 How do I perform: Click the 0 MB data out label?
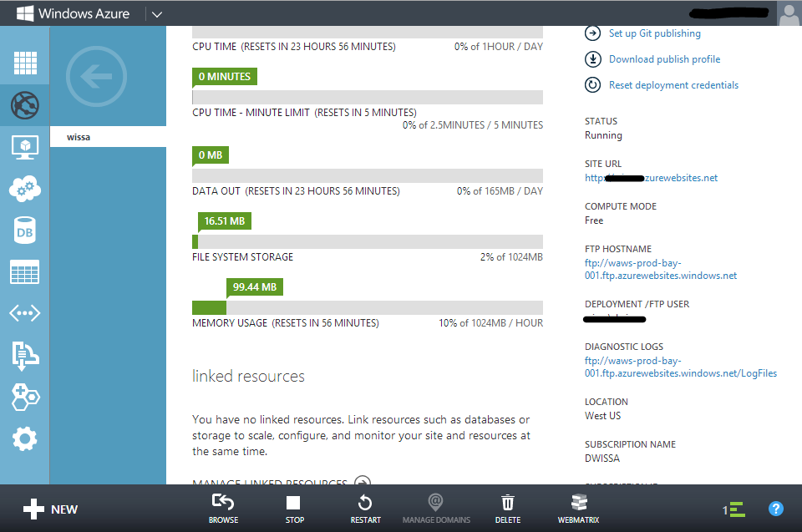[x=211, y=155]
